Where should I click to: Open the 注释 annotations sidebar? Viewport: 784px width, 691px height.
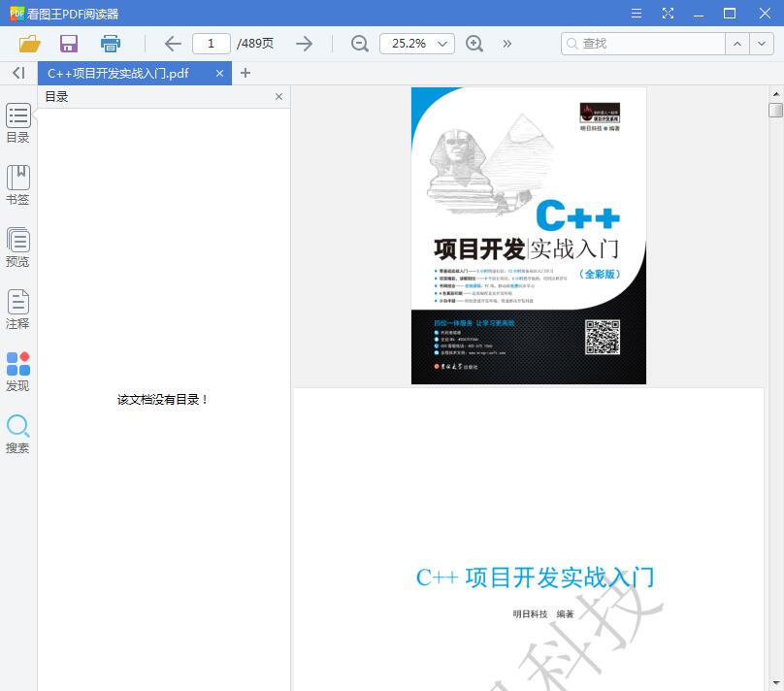coord(18,309)
